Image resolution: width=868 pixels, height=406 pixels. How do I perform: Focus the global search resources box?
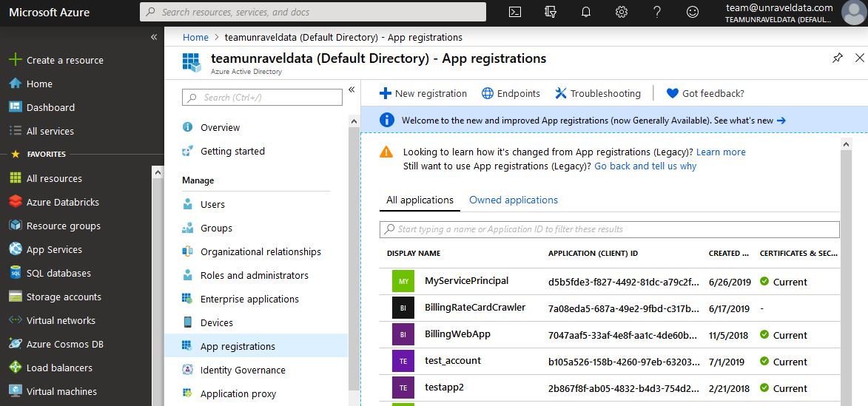pos(313,12)
